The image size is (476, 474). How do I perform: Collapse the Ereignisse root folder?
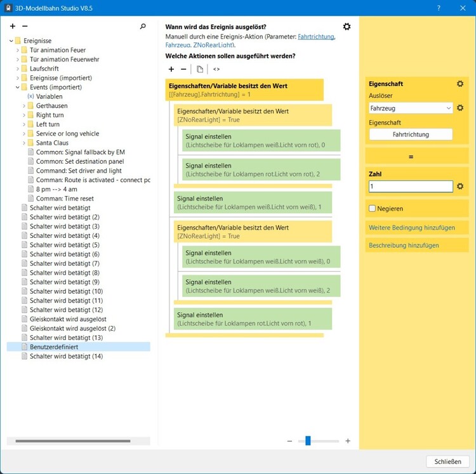pyautogui.click(x=11, y=41)
